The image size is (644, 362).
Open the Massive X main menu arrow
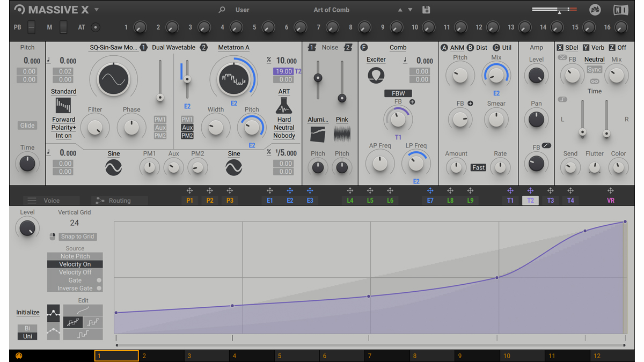(97, 10)
